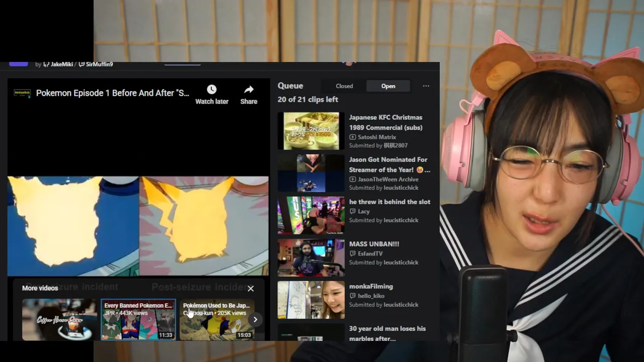Click '20 of 21 clips left' counter
This screenshot has width=644, height=362.
(308, 100)
